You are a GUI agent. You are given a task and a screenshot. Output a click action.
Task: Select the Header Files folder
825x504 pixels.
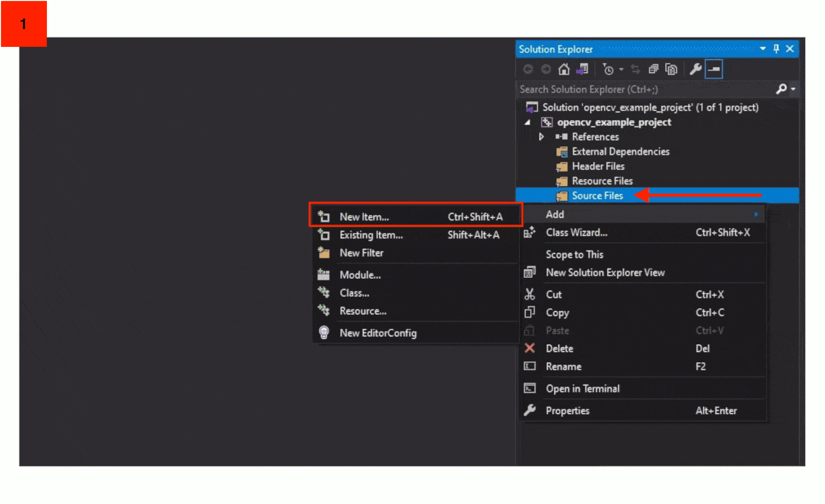pos(598,166)
